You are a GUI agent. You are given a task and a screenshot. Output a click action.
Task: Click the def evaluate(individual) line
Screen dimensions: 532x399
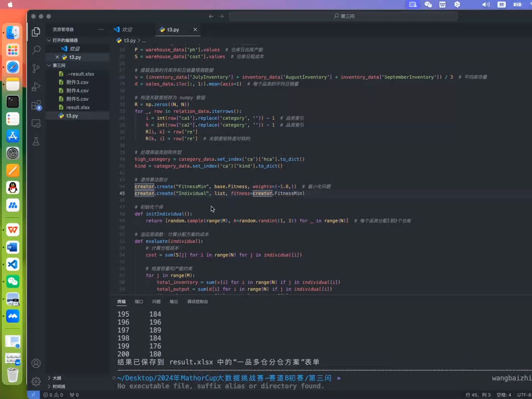point(169,241)
